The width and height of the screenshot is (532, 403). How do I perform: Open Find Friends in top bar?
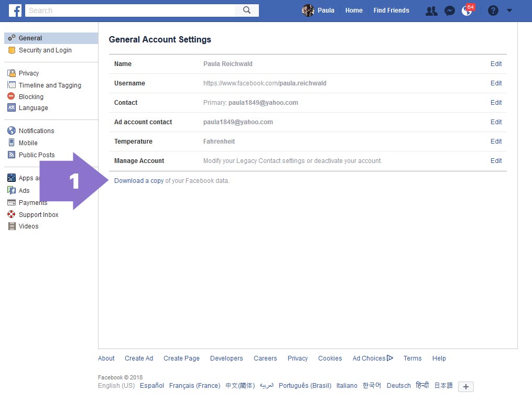tap(391, 10)
